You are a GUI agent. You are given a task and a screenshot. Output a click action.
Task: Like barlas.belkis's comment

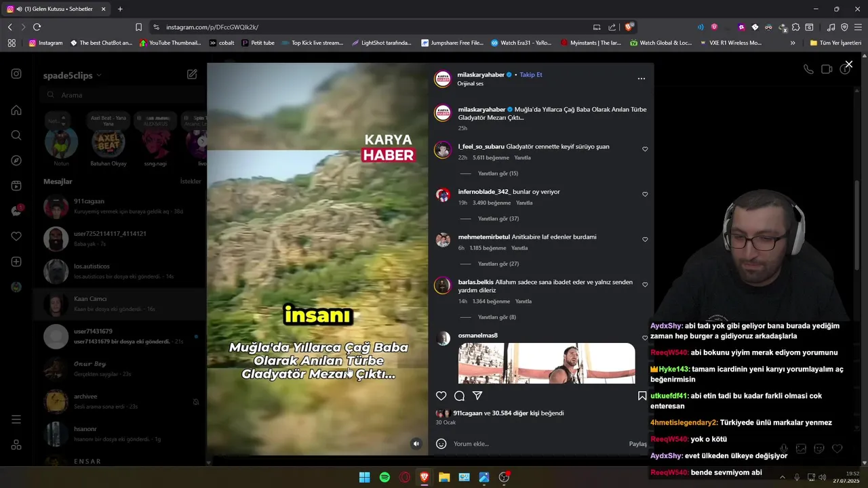[x=645, y=285]
